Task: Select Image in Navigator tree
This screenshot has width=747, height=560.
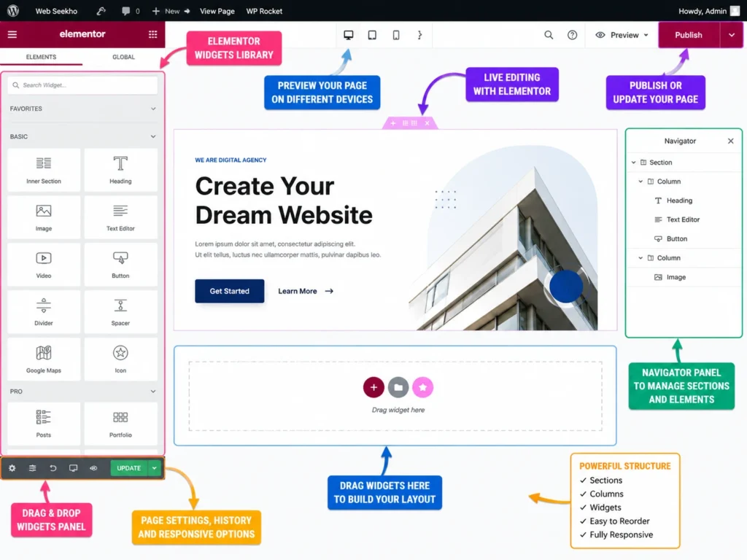Action: point(676,277)
